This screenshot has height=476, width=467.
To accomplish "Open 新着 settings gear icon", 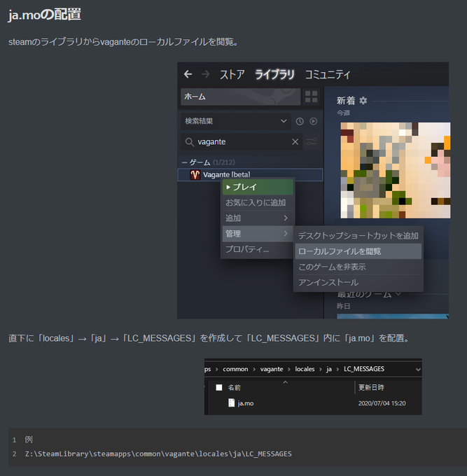I will [363, 101].
